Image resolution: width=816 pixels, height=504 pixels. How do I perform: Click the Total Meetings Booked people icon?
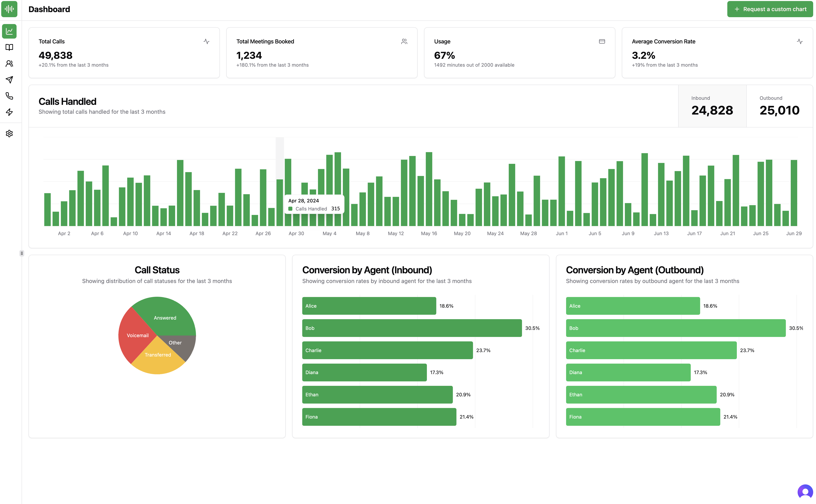click(x=404, y=41)
